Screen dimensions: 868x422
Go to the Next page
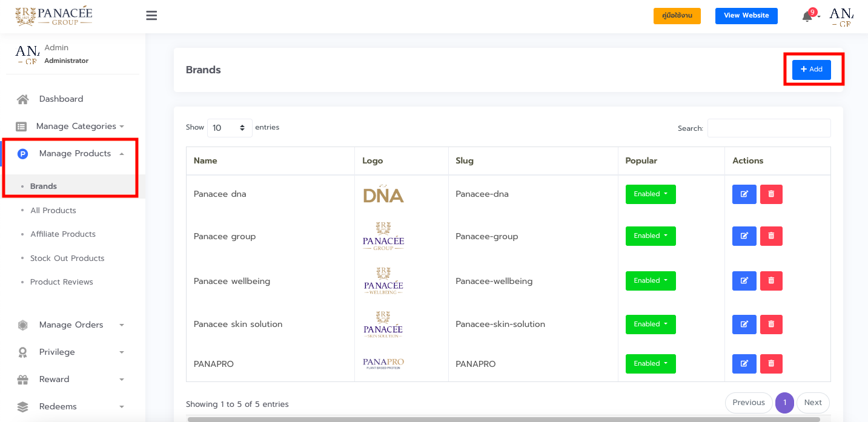click(x=813, y=403)
